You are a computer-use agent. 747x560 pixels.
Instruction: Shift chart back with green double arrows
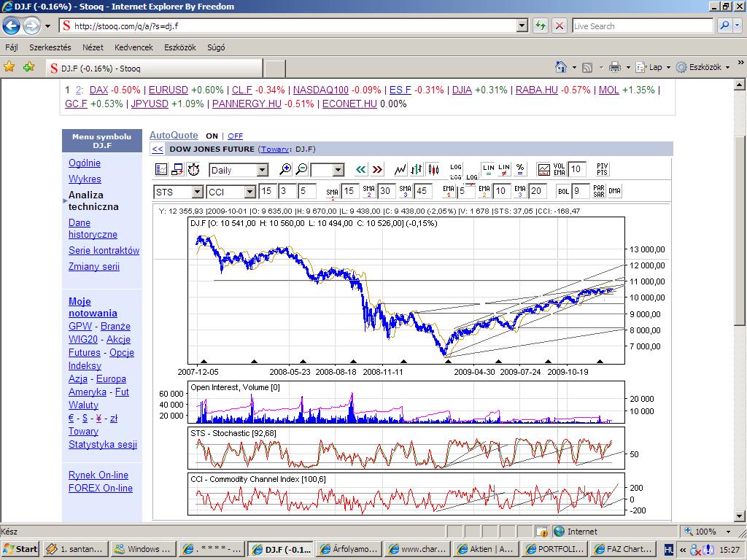[x=361, y=169]
